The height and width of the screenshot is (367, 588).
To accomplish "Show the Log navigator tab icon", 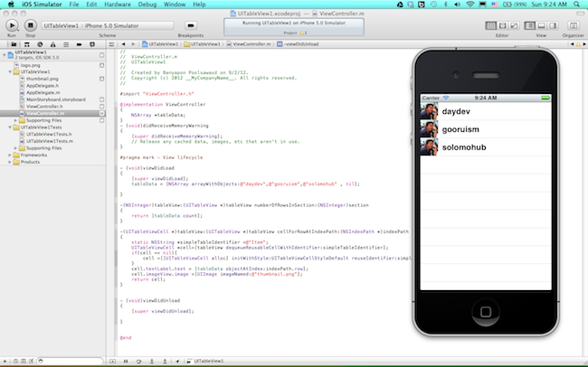I will (92, 44).
